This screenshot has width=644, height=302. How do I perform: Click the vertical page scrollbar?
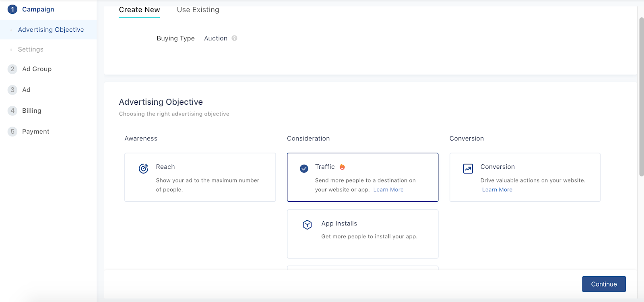[641, 97]
